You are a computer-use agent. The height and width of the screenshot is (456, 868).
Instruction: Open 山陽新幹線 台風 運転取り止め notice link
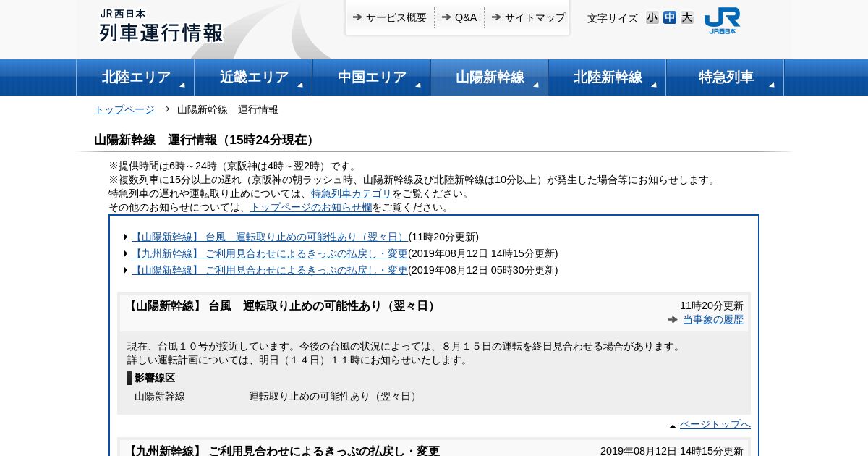(270, 237)
